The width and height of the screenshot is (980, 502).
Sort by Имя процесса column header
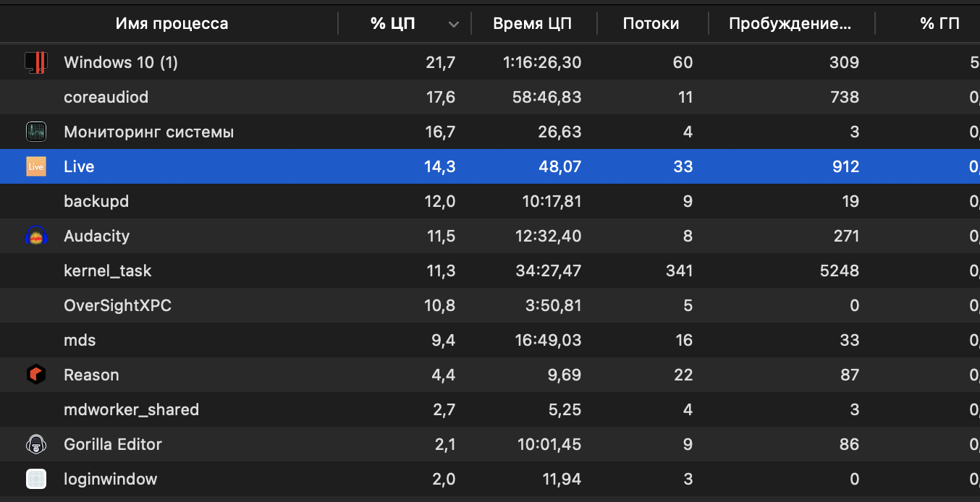coord(172,24)
